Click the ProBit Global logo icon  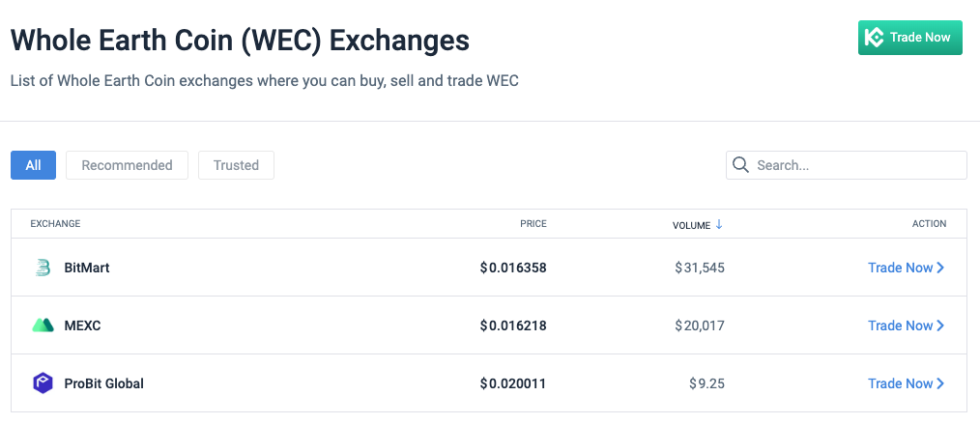coord(43,383)
